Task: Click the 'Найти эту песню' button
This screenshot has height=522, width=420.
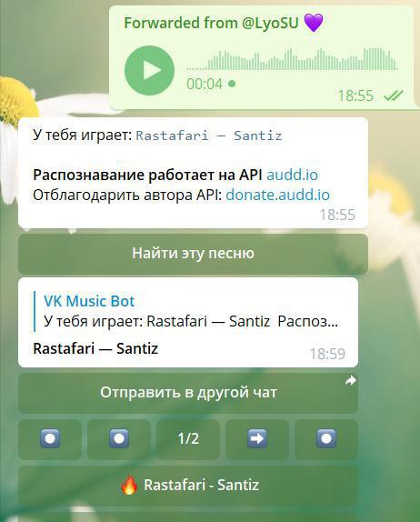Action: (x=193, y=254)
